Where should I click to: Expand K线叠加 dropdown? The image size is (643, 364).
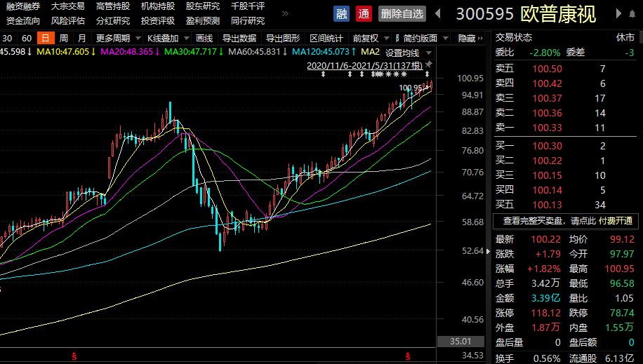pos(168,39)
